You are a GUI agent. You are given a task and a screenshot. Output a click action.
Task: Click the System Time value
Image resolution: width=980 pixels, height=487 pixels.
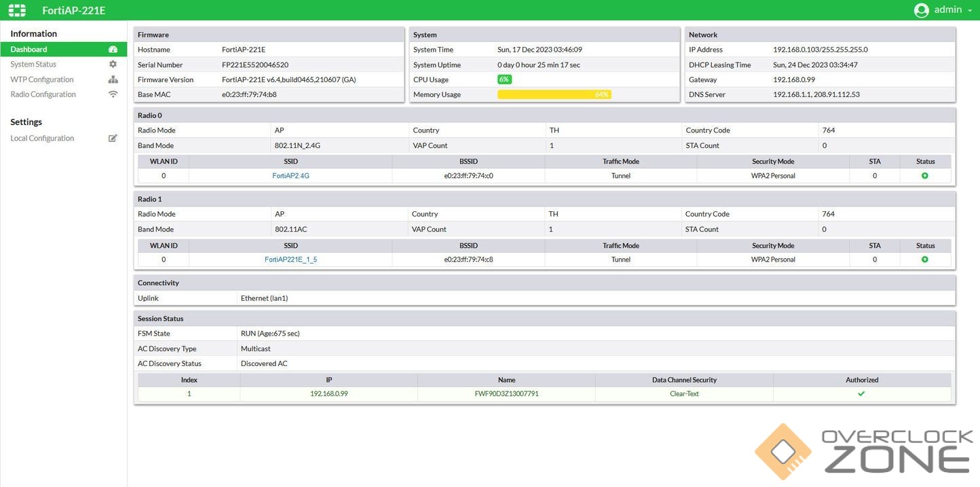[540, 50]
